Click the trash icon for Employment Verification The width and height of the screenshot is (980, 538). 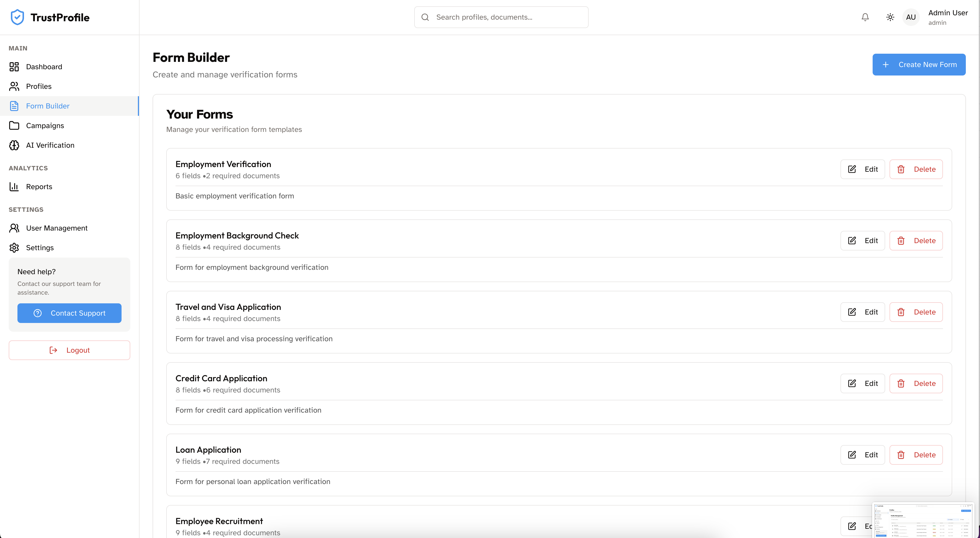click(901, 169)
